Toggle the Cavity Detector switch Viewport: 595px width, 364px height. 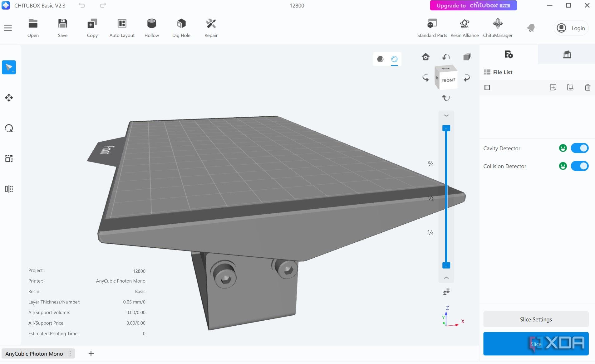click(580, 148)
